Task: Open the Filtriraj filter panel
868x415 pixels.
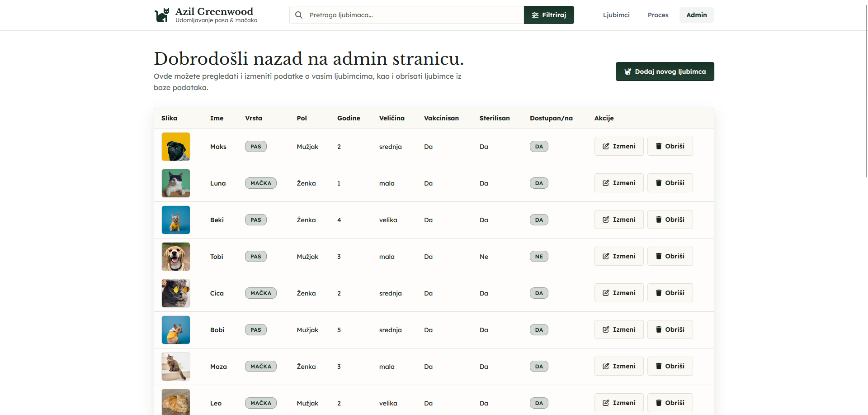Action: pos(548,15)
